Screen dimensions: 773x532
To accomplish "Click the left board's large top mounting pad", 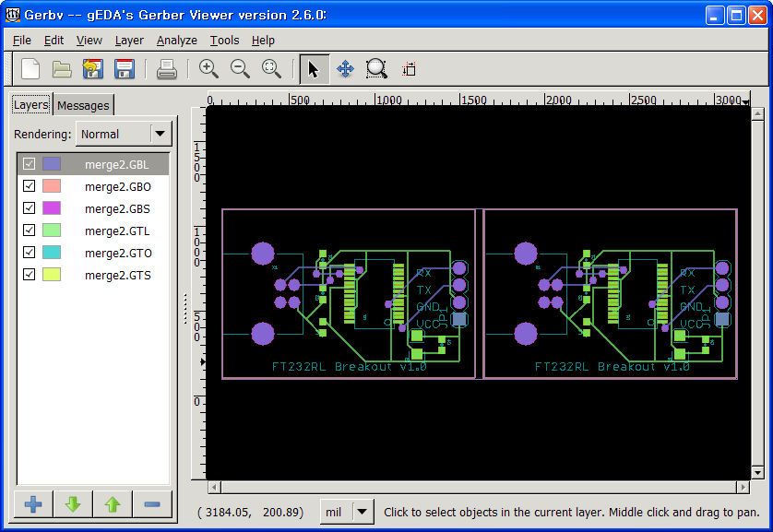I will click(x=263, y=254).
